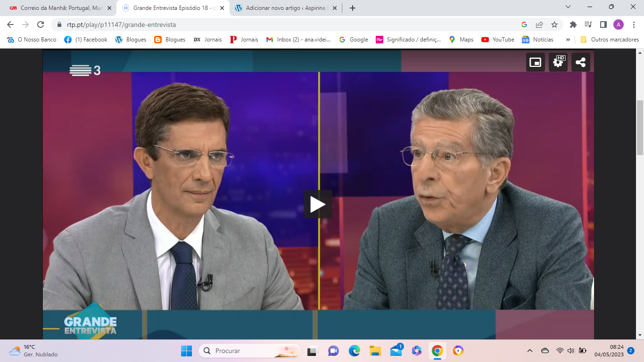The width and height of the screenshot is (644, 362).
Task: Click the address bar URL field
Action: (283, 25)
